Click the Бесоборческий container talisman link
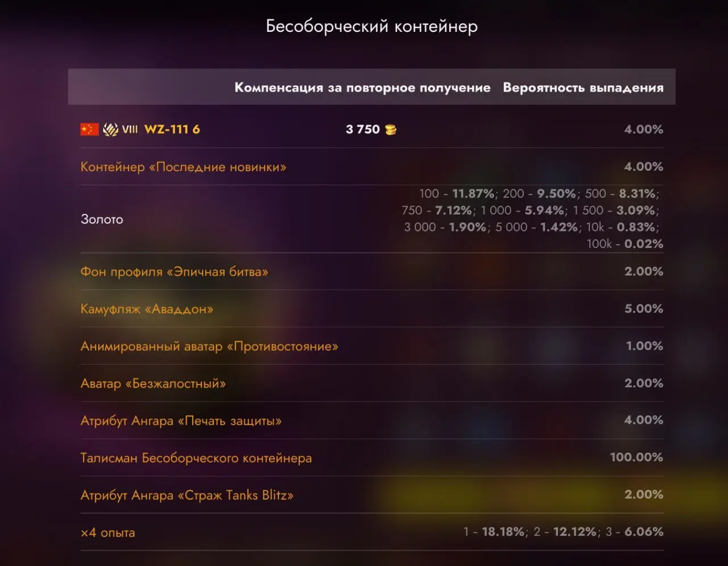 196,458
